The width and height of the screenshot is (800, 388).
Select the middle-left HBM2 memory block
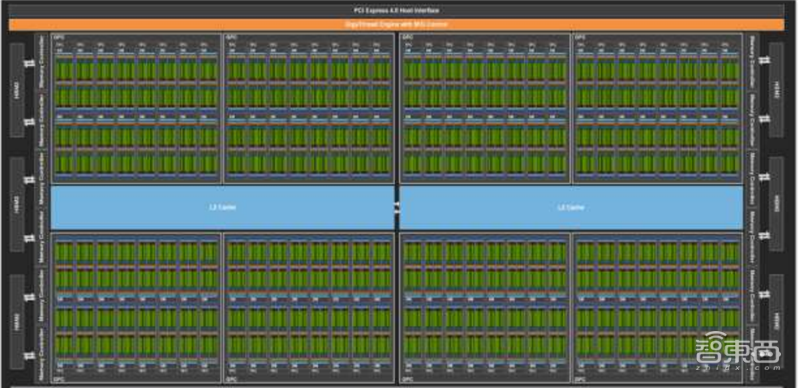point(17,204)
